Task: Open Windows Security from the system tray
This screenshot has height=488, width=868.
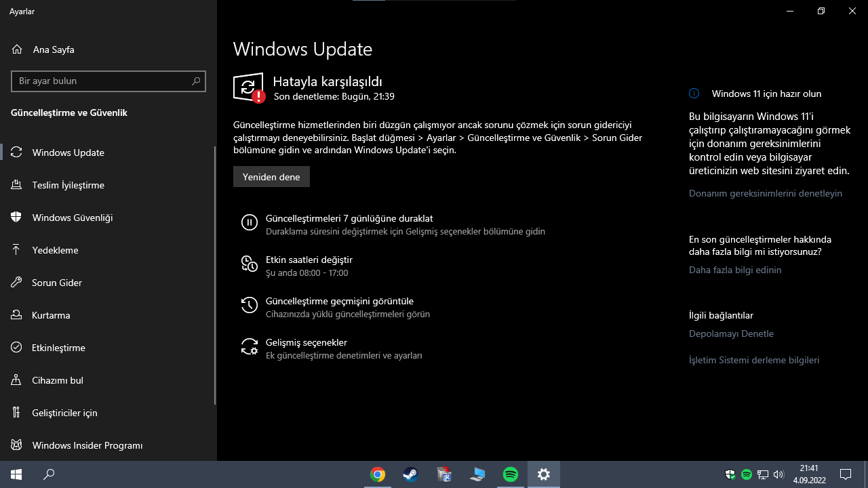Action: [730, 474]
